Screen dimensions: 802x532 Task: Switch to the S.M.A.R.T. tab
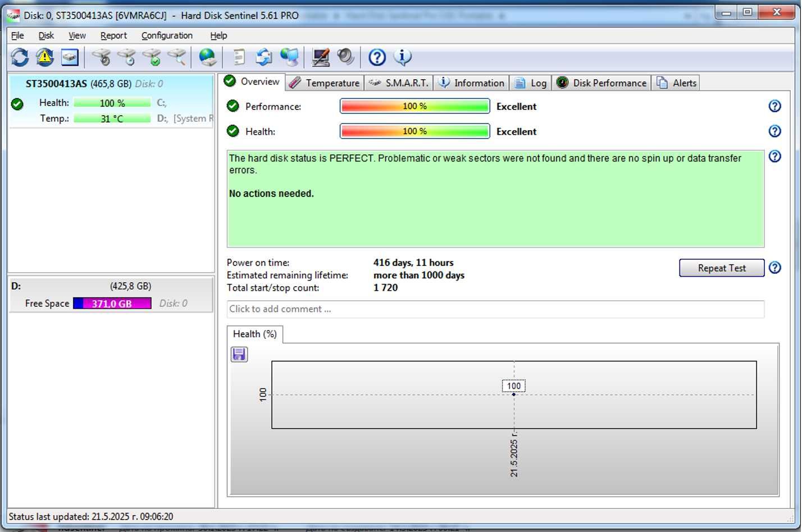click(399, 83)
